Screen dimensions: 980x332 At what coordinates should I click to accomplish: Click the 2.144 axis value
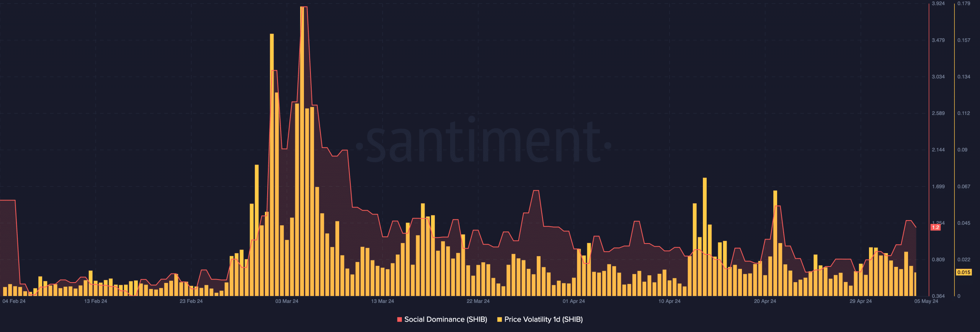pos(938,150)
